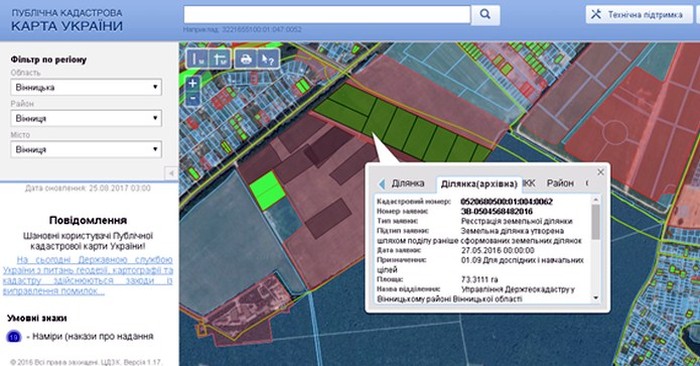
Task: Click the purpose text 01.09 Для дослідних
Action: pyautogui.click(x=522, y=260)
